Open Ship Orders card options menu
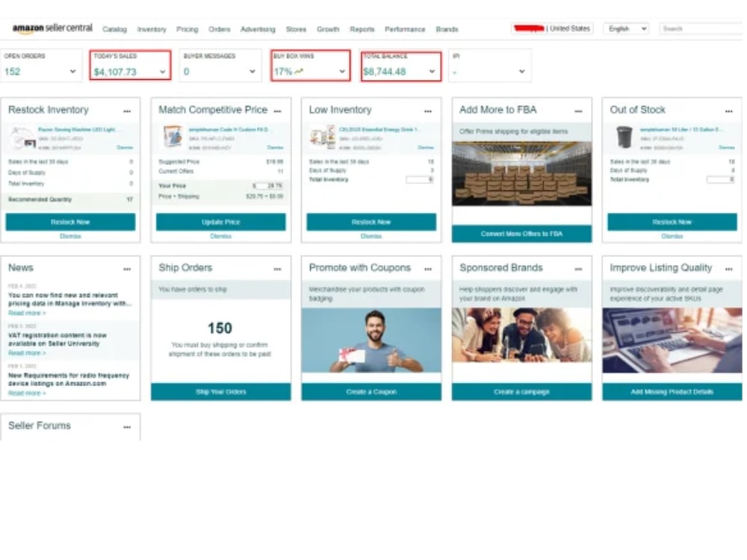The height and width of the screenshot is (560, 747). [x=277, y=269]
